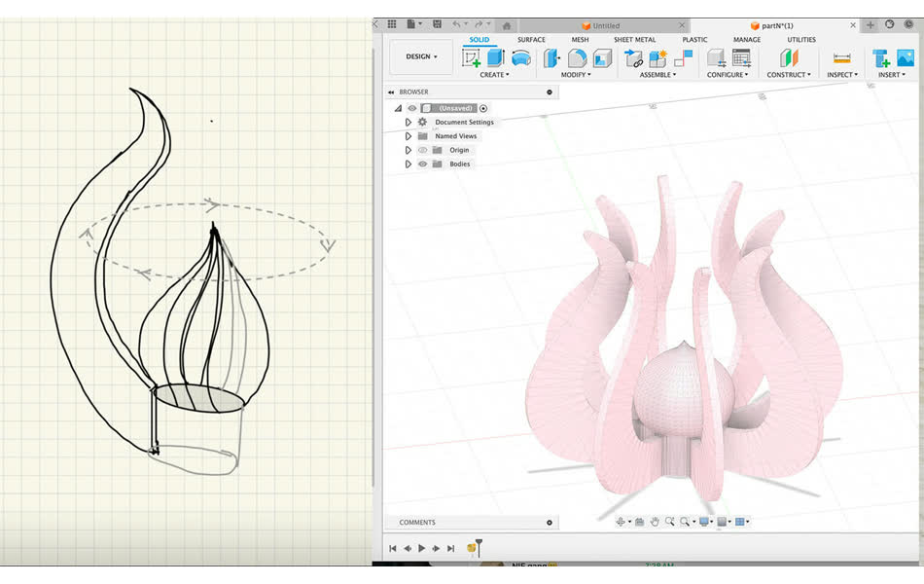Activate the radio button beside (Unsaved) component
Viewport: 924px width, 584px height.
483,108
